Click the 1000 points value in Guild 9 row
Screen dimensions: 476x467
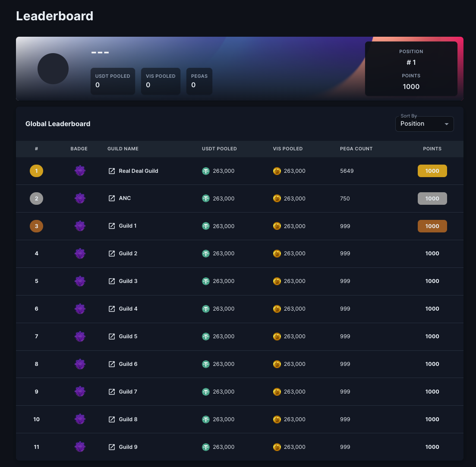[x=432, y=447]
